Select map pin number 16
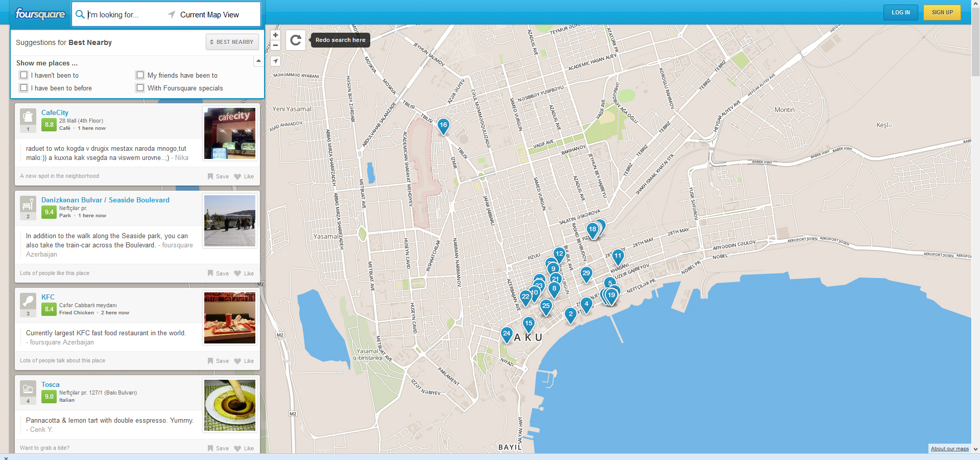The width and height of the screenshot is (980, 460). point(443,126)
